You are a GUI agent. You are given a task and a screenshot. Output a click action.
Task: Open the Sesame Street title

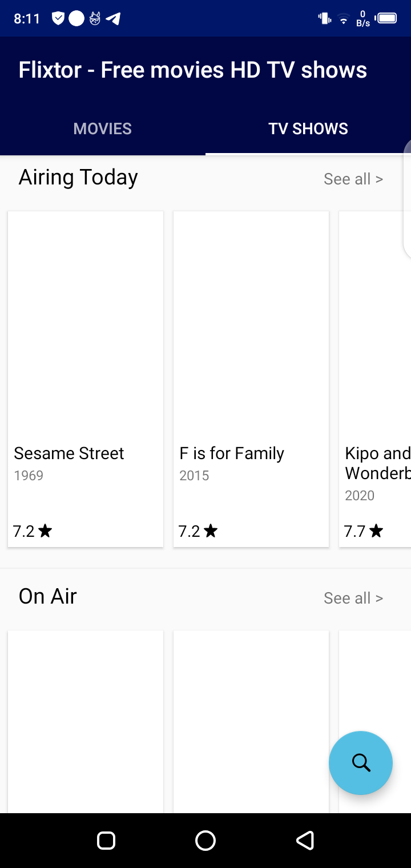[69, 453]
